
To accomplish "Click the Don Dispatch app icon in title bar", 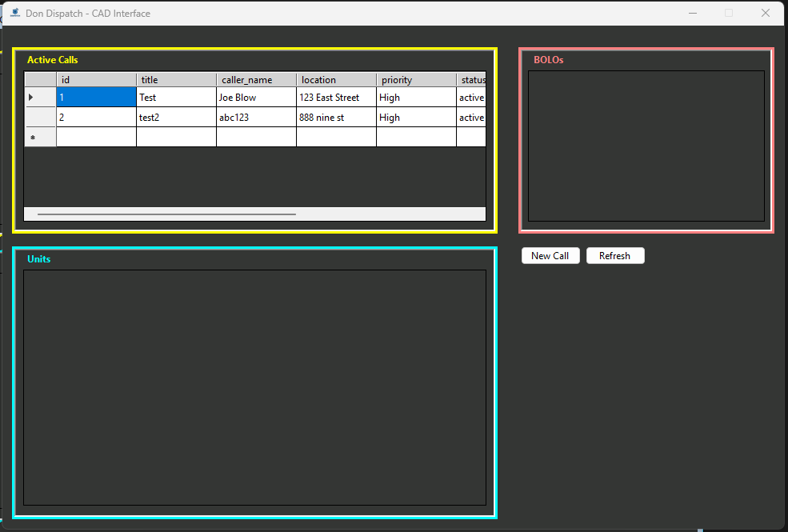I will 15,13.
